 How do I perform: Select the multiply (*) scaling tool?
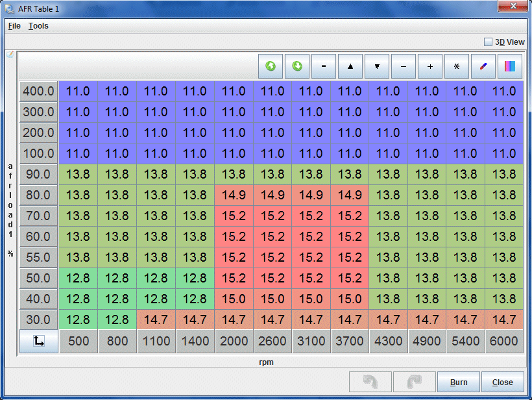coord(457,66)
